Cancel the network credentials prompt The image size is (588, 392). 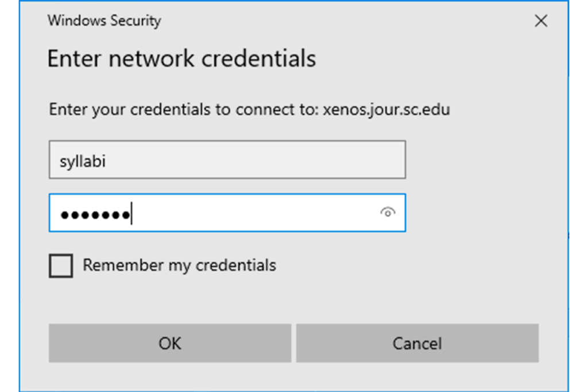417,343
